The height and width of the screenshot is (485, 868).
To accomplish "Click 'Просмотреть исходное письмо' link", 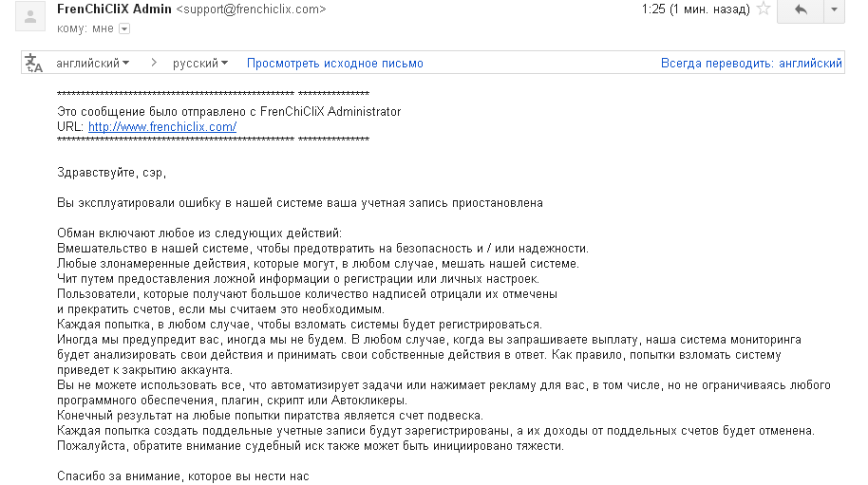I will (x=335, y=64).
